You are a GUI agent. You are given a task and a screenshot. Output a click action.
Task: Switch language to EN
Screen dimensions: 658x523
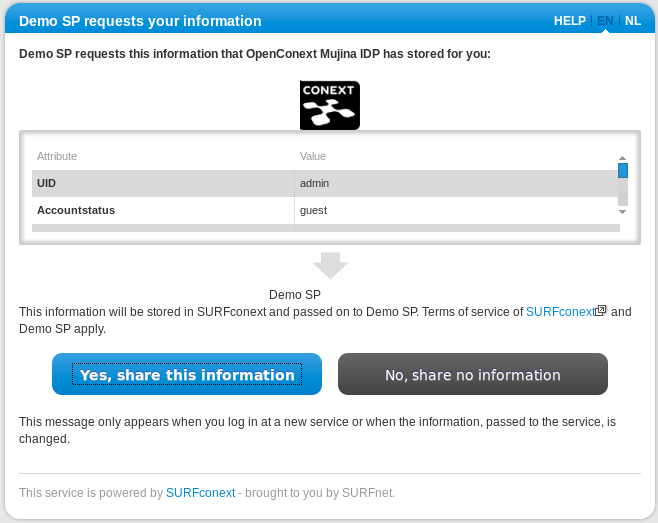tap(605, 21)
